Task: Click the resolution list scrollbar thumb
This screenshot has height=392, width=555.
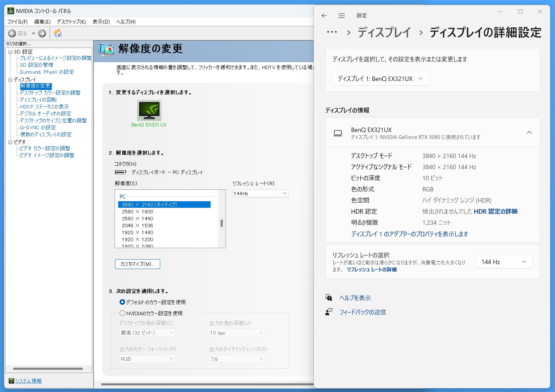Action: pyautogui.click(x=222, y=223)
